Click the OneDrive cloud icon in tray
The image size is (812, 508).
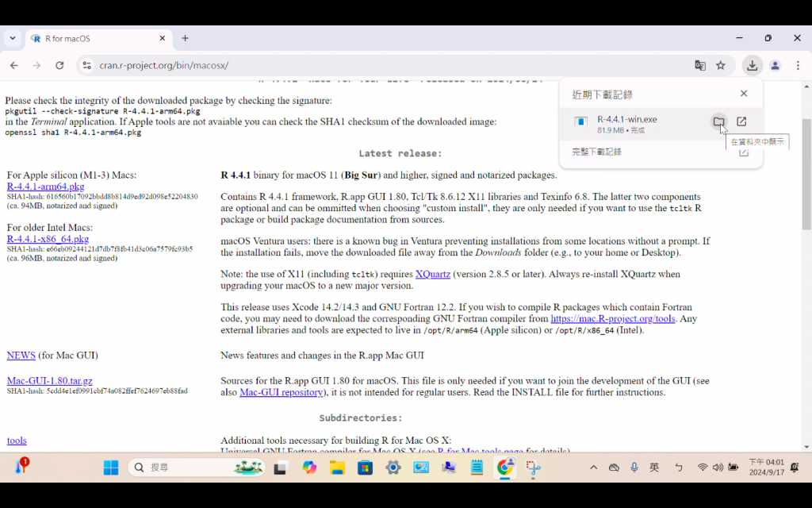(614, 468)
